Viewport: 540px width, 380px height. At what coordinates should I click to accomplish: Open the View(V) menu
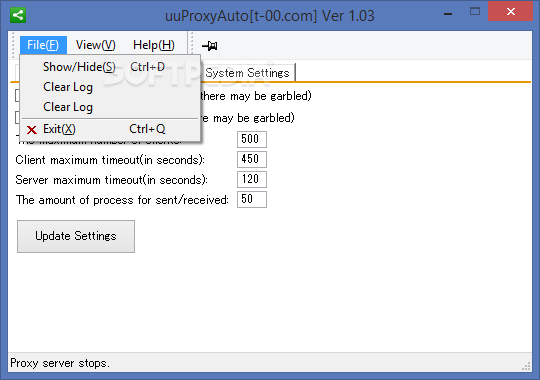(x=95, y=45)
